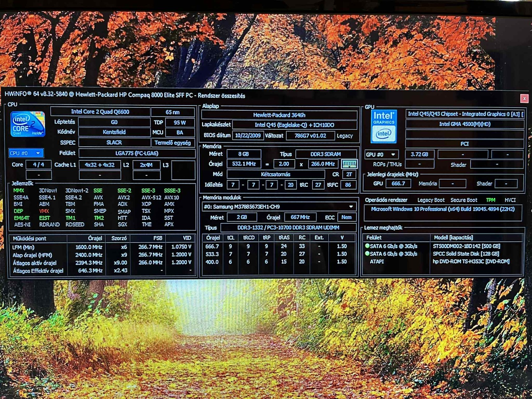Click the "SLACR" SSPEC value
This screenshot has width=532, height=399.
click(x=114, y=143)
